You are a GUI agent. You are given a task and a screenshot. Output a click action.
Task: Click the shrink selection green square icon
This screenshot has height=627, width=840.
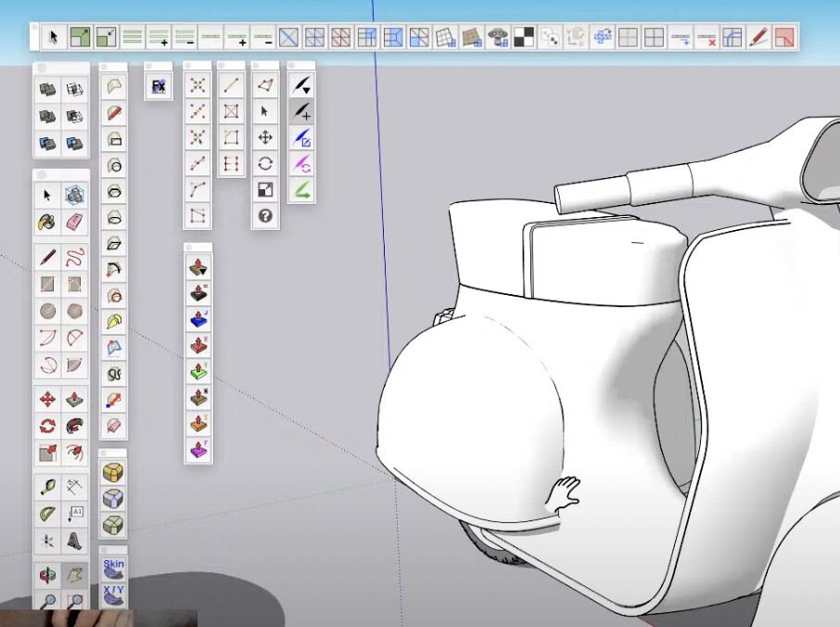(106, 37)
